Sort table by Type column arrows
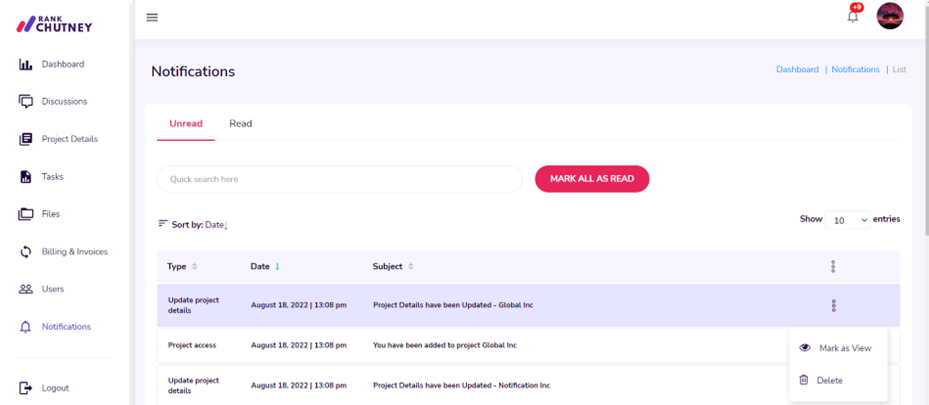 [194, 267]
